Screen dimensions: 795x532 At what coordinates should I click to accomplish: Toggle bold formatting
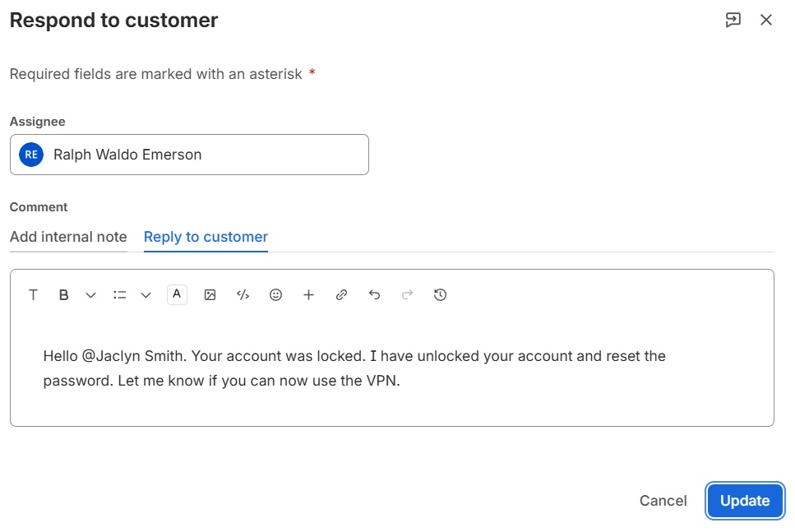(x=63, y=294)
